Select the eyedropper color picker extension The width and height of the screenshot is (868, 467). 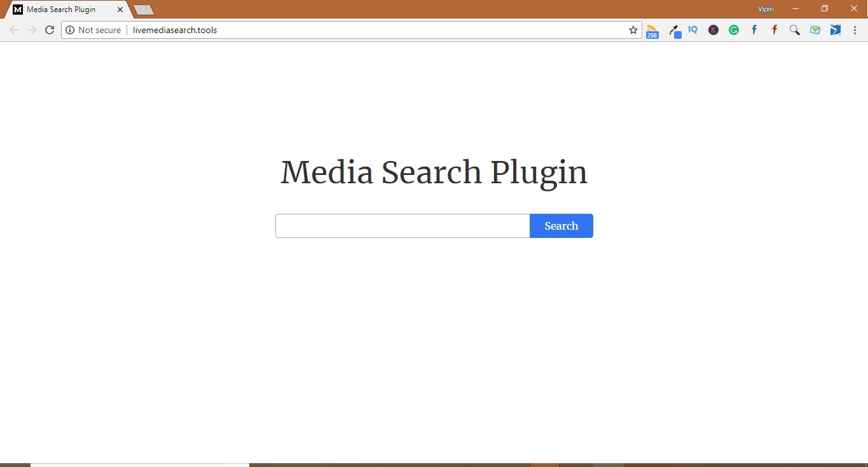[673, 30]
